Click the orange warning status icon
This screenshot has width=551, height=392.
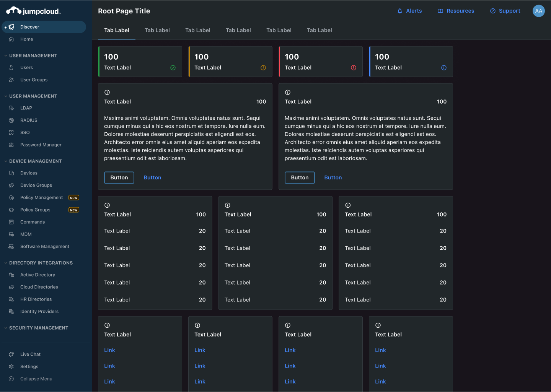[263, 68]
